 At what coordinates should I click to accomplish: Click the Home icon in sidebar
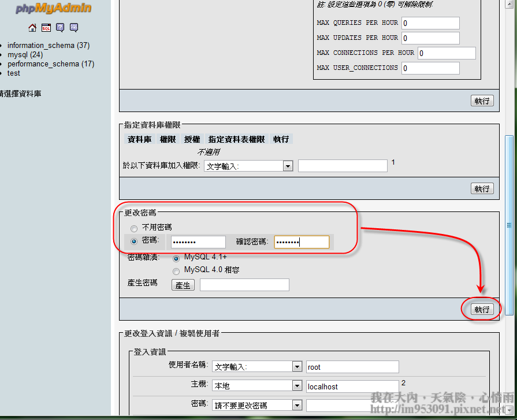32,28
